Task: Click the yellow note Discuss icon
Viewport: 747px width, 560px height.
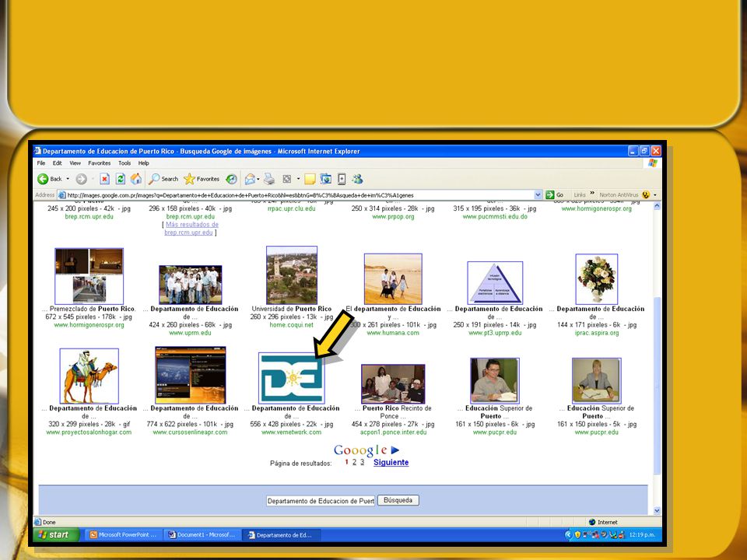Action: point(310,179)
